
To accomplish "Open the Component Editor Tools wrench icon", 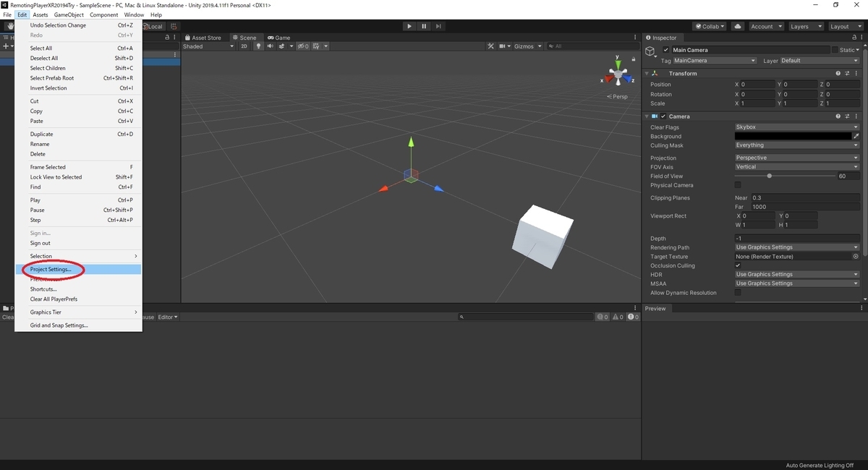I will tap(491, 46).
